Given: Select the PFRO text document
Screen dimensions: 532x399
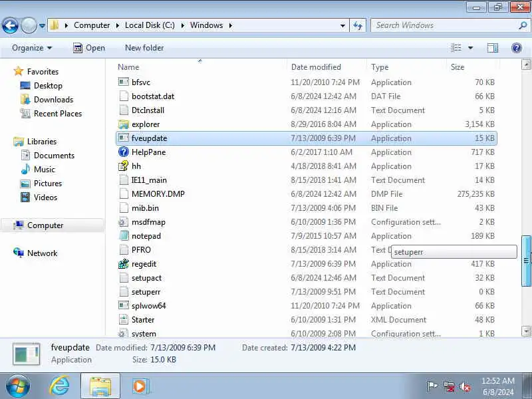Looking at the screenshot, I should tap(141, 250).
